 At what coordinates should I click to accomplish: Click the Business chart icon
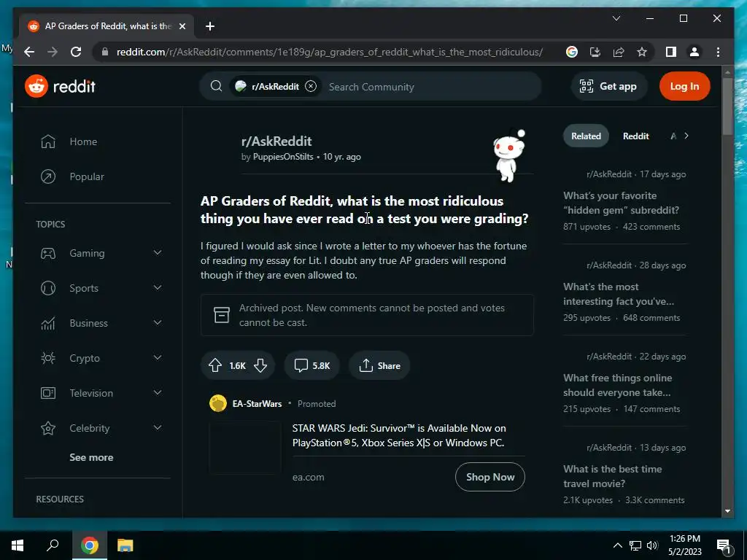tap(48, 323)
